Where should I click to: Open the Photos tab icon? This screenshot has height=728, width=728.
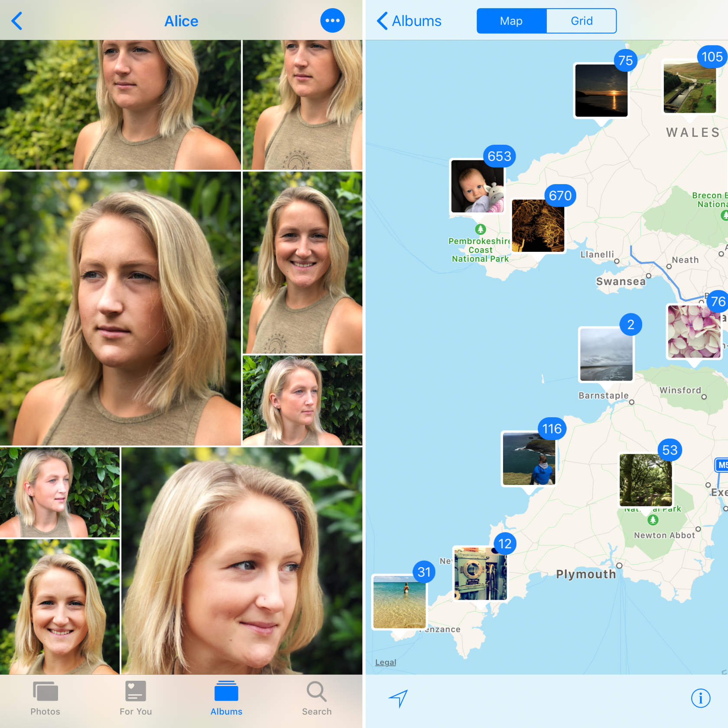pyautogui.click(x=45, y=696)
